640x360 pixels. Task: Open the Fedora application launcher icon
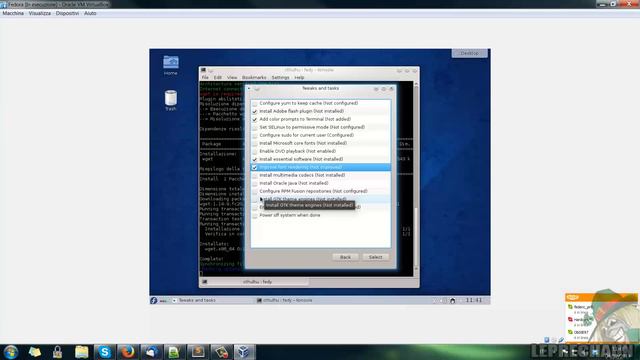(x=154, y=300)
